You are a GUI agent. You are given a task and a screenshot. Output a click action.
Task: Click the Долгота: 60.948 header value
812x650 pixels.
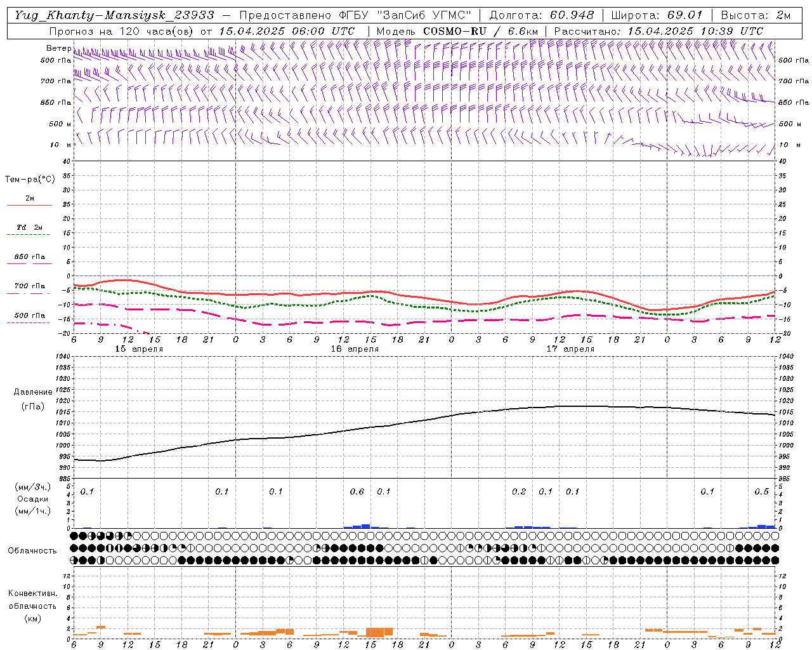[x=542, y=15]
